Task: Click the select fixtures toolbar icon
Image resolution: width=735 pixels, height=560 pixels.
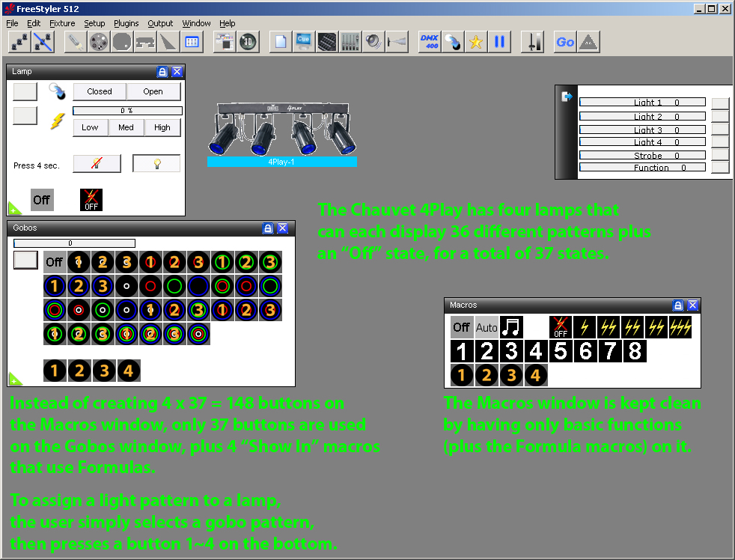Action: click(x=19, y=42)
